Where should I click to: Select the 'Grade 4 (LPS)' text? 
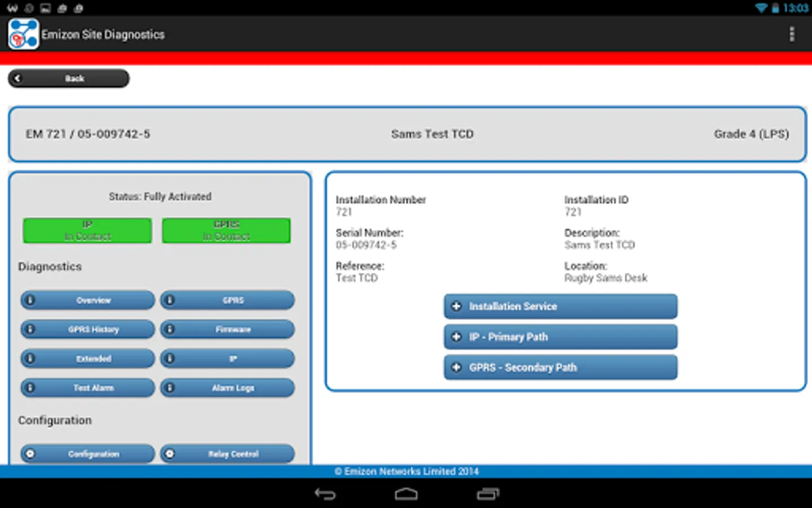[751, 134]
